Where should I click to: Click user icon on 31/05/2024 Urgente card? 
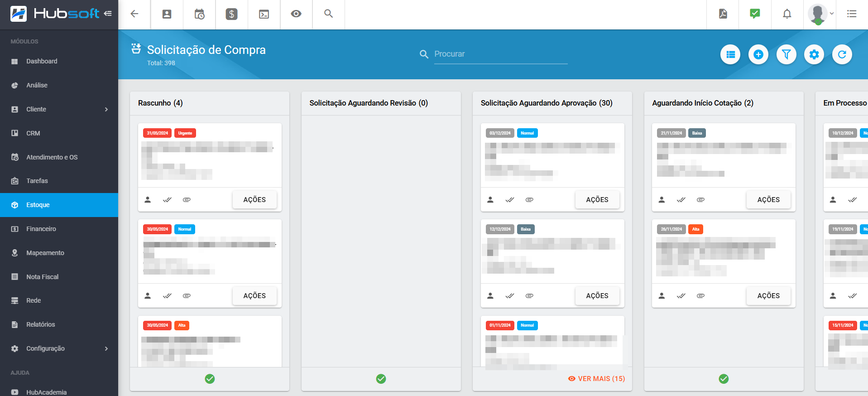click(148, 200)
